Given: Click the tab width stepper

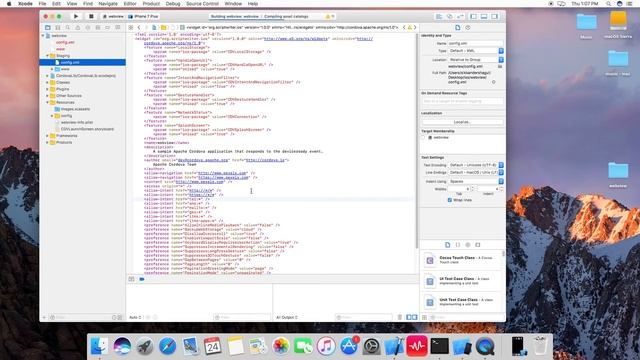Looking at the screenshot, I should [473, 189].
